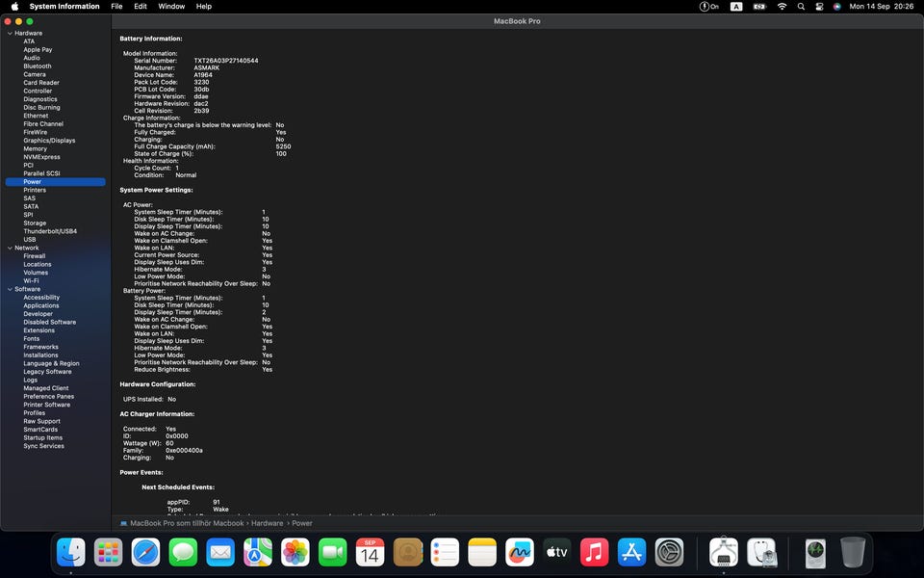This screenshot has height=578, width=924.
Task: Select Thunderbolt/USB4 in the sidebar
Action: coord(49,232)
